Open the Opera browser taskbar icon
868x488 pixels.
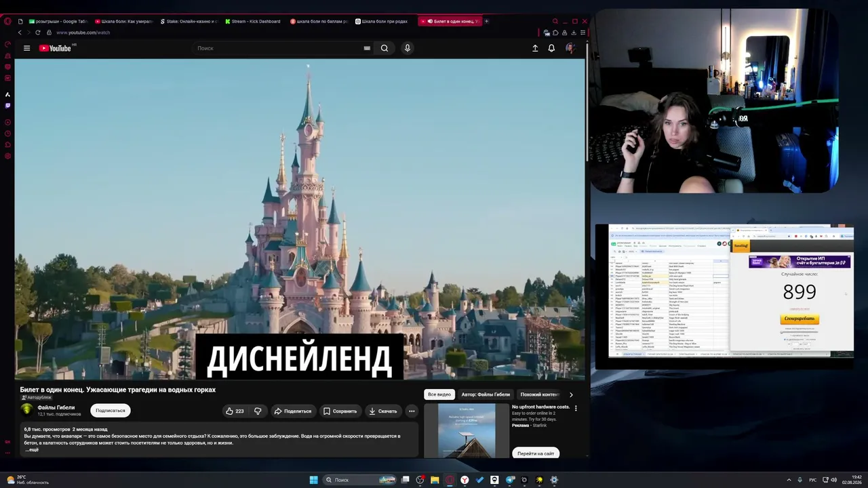pos(450,480)
